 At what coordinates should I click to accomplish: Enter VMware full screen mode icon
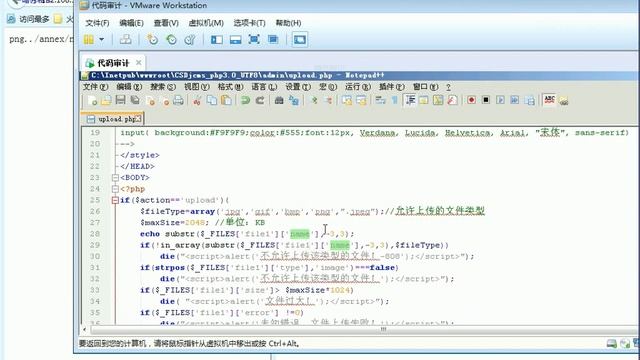254,40
